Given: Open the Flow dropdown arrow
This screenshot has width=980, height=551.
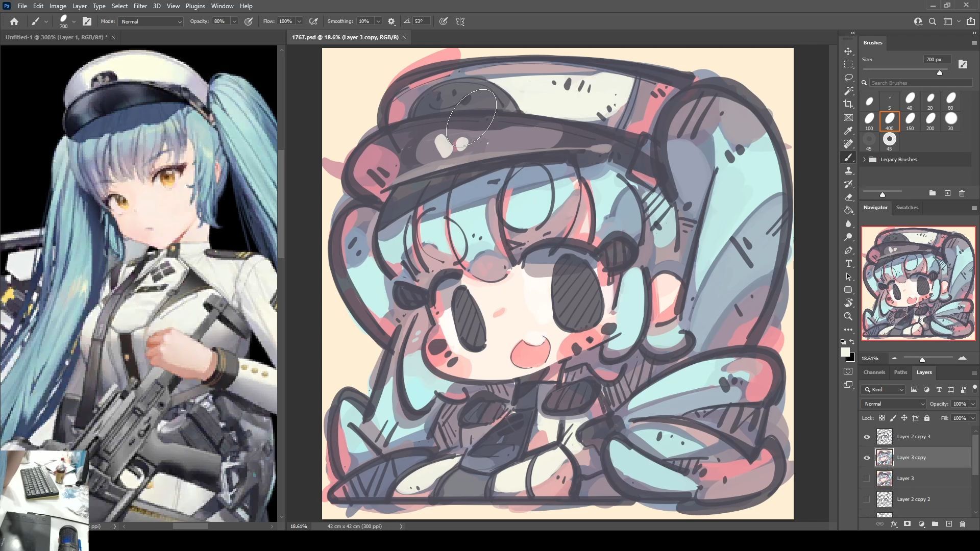Looking at the screenshot, I should pyautogui.click(x=299, y=21).
